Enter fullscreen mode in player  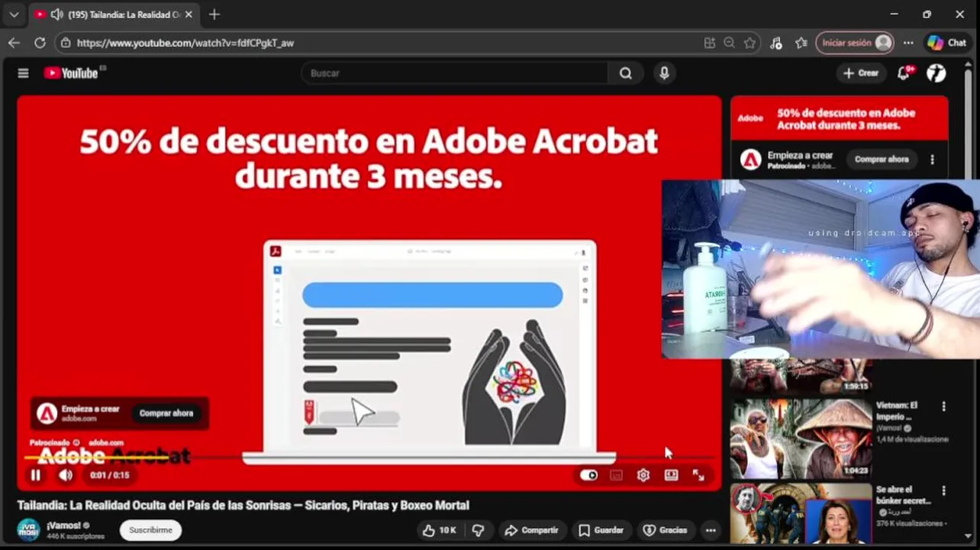(698, 475)
